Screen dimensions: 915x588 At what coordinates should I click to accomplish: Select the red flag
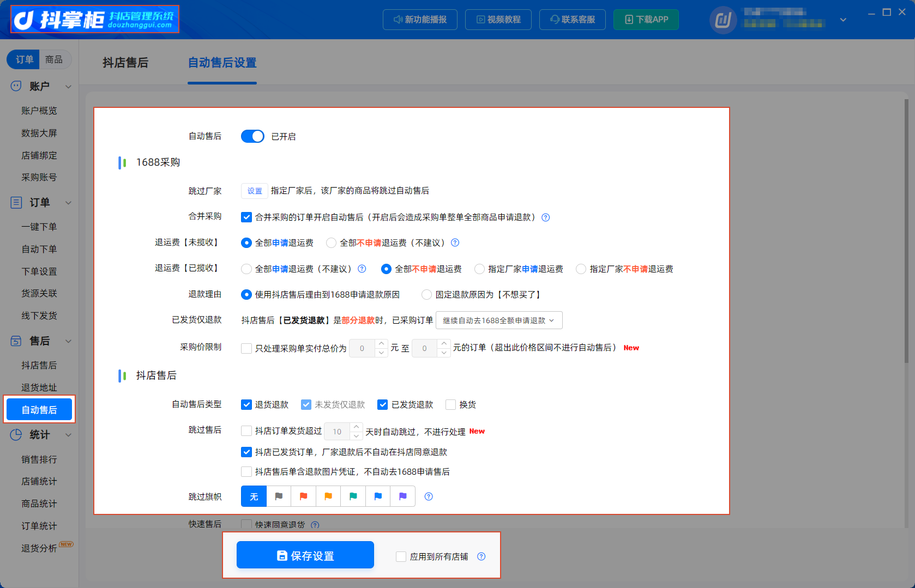pyautogui.click(x=304, y=496)
